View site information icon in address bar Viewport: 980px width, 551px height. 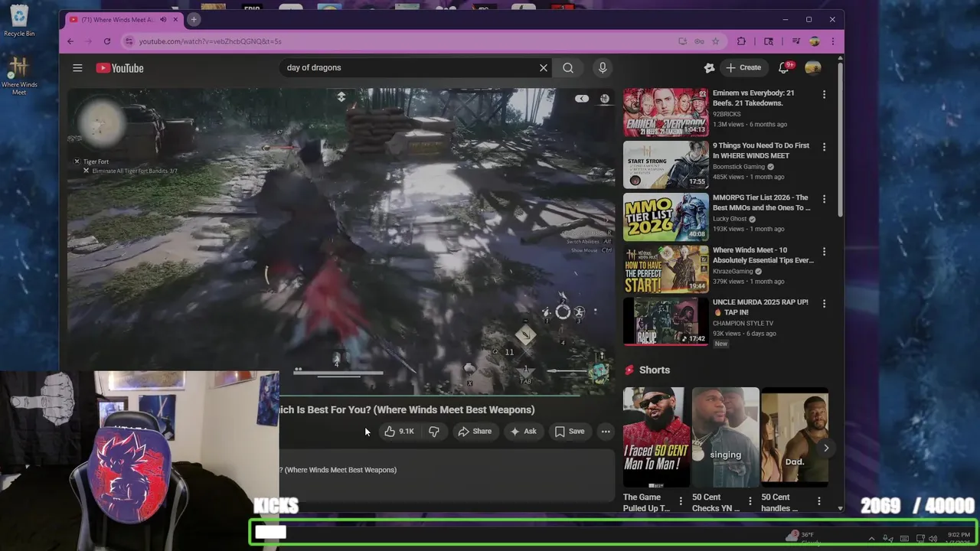(x=129, y=41)
